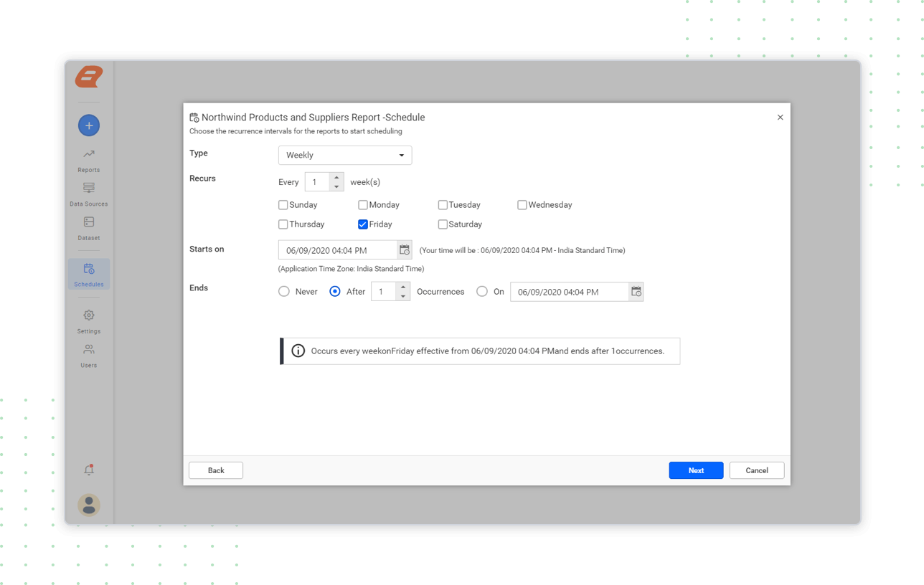Select the On date end radio

(482, 291)
